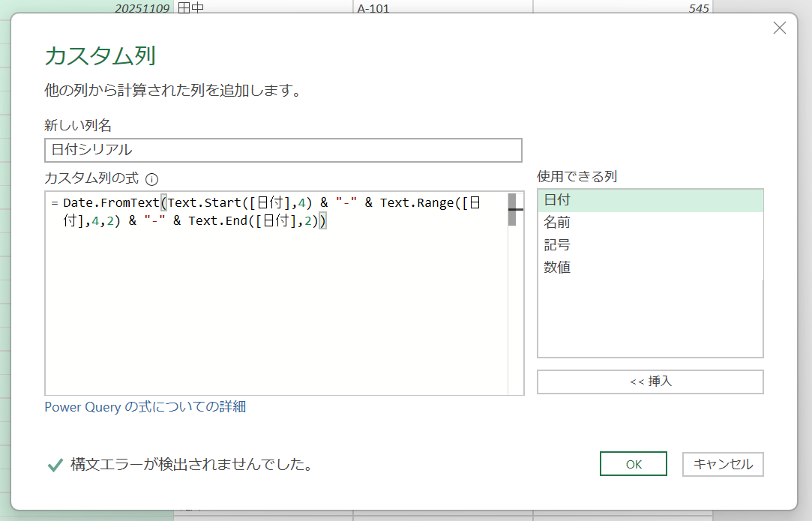Close the カスタム列 dialog with X
Screen dimensions: 812x521
click(x=779, y=28)
